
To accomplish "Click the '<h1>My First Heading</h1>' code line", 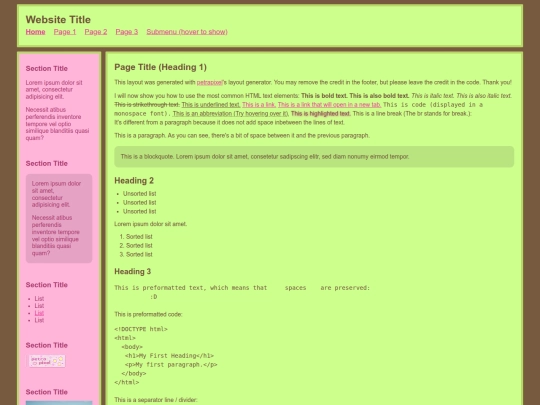I will coord(169,356).
